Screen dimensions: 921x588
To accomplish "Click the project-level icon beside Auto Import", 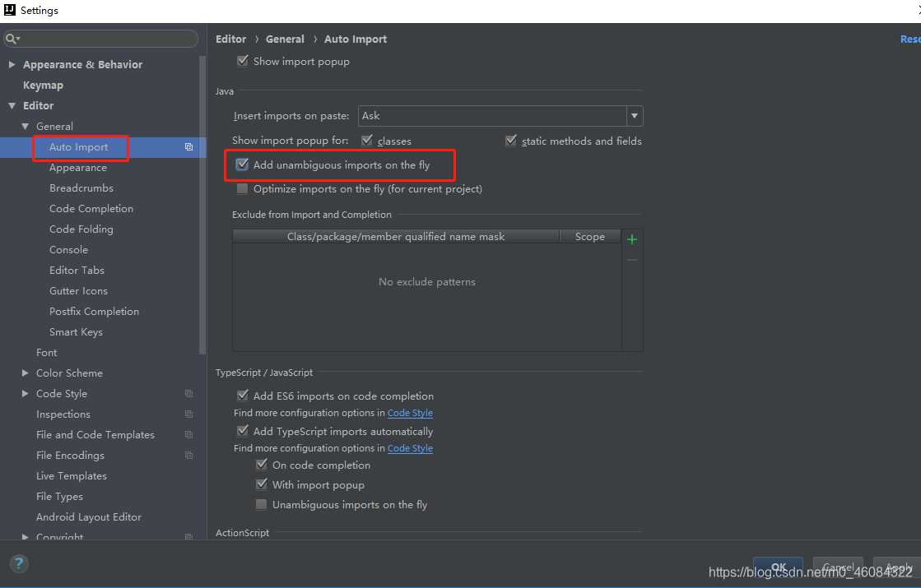I will pos(188,146).
